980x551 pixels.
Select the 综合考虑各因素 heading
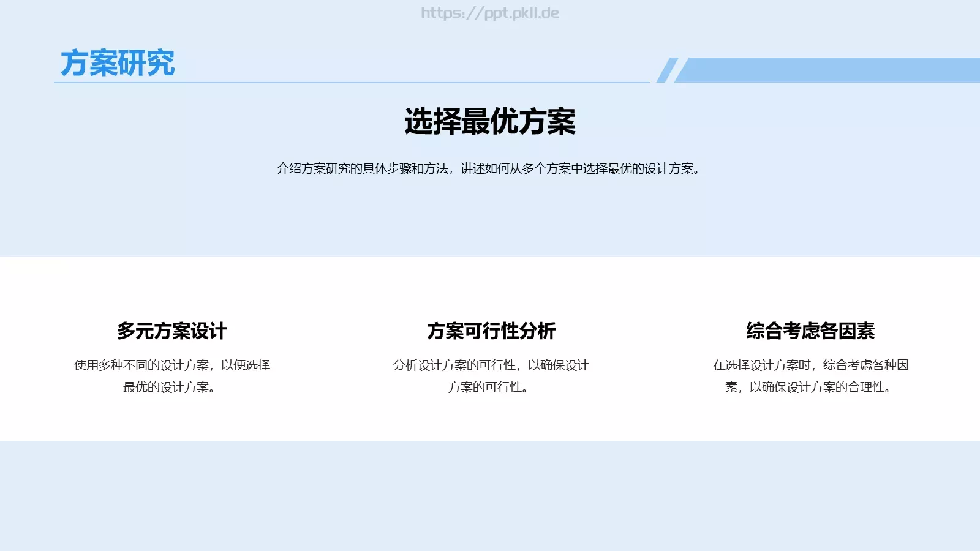(x=810, y=331)
